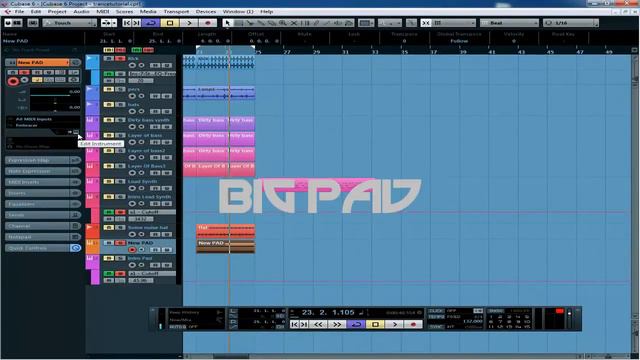Click the Hat orange clip in arrangement
640x360 pixels.
226,231
